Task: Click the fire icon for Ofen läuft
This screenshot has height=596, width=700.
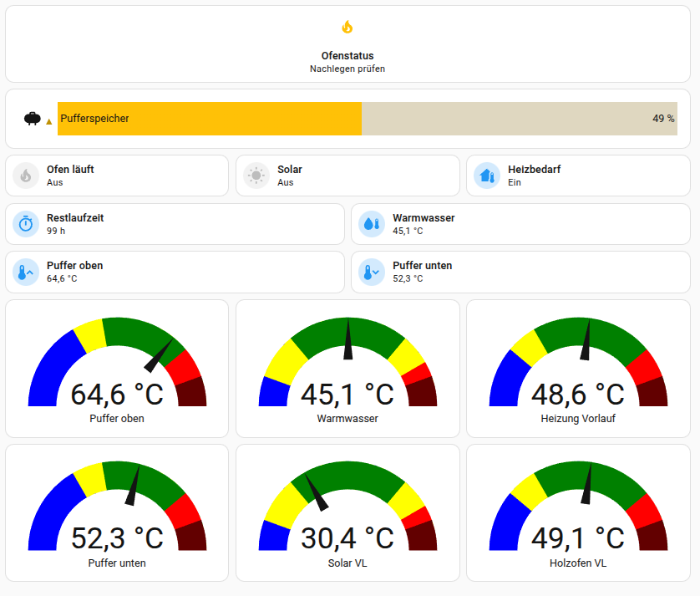Action: 26,176
